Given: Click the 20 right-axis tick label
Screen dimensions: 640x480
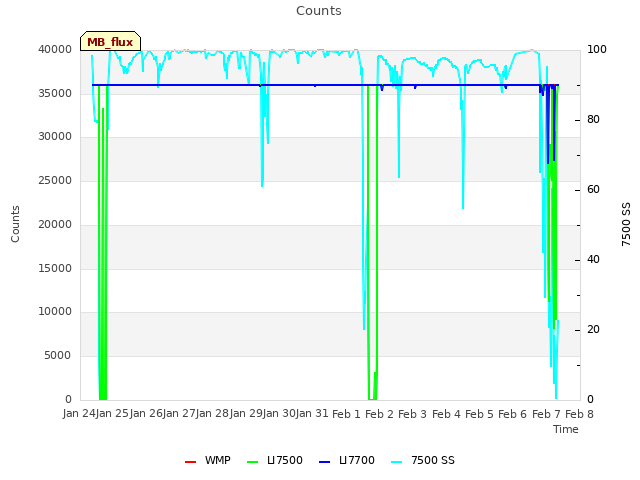Looking at the screenshot, I should click(593, 330).
